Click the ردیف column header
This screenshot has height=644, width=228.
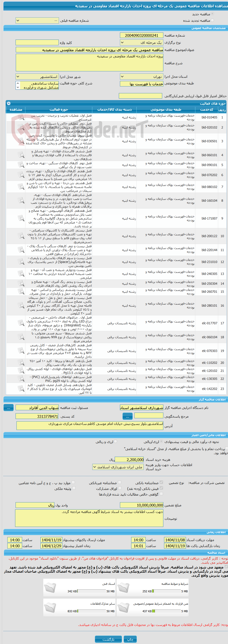222,110
